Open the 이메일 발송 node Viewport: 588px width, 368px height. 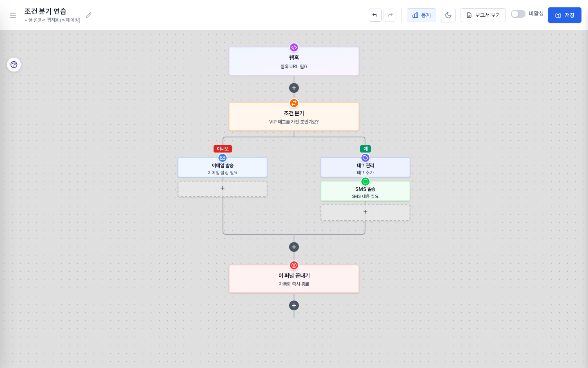[223, 168]
